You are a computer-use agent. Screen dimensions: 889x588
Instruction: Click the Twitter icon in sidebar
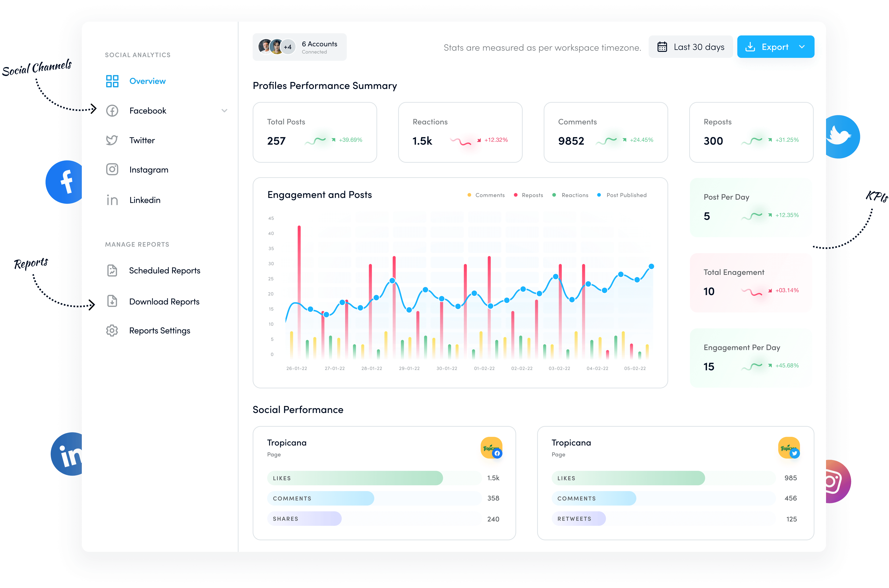point(112,140)
